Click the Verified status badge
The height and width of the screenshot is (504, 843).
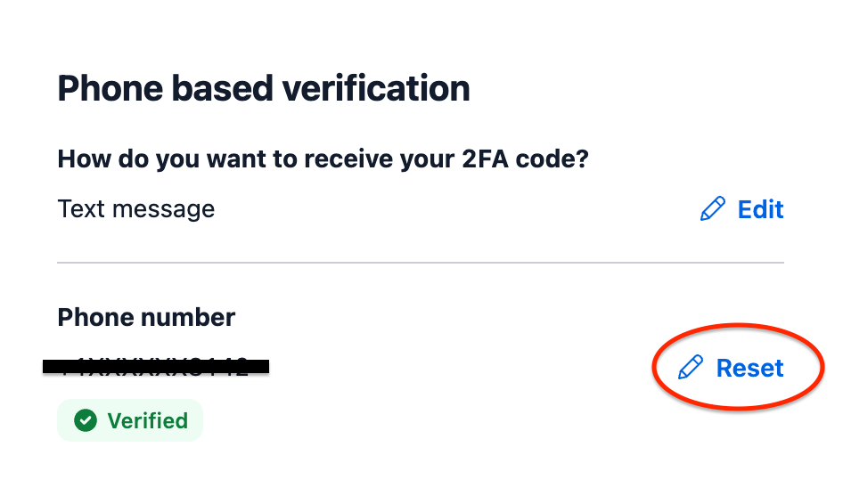click(130, 420)
